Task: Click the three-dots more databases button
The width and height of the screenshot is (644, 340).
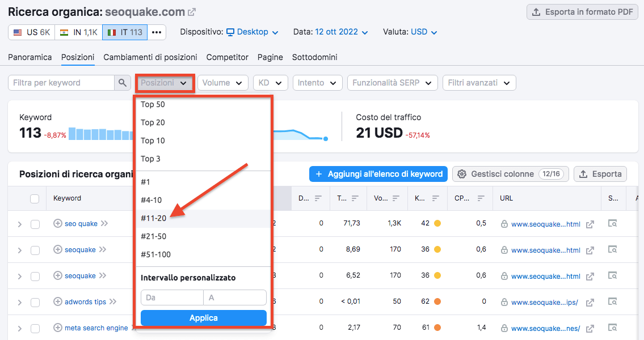Action: [157, 32]
